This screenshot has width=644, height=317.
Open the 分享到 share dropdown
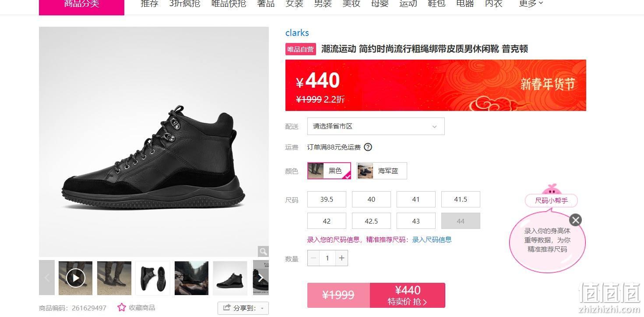coord(243,308)
